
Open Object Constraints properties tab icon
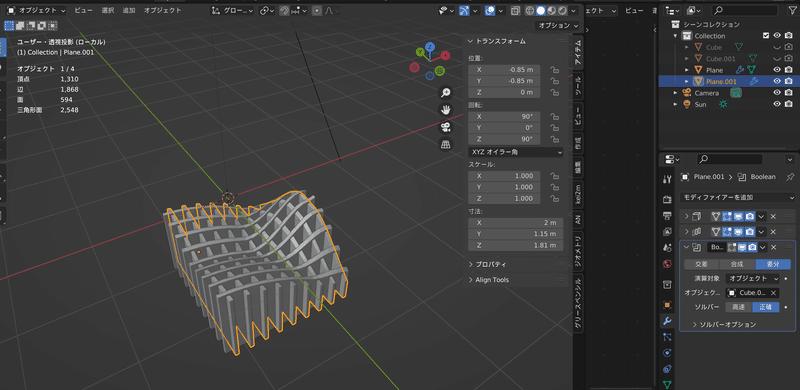point(667,369)
